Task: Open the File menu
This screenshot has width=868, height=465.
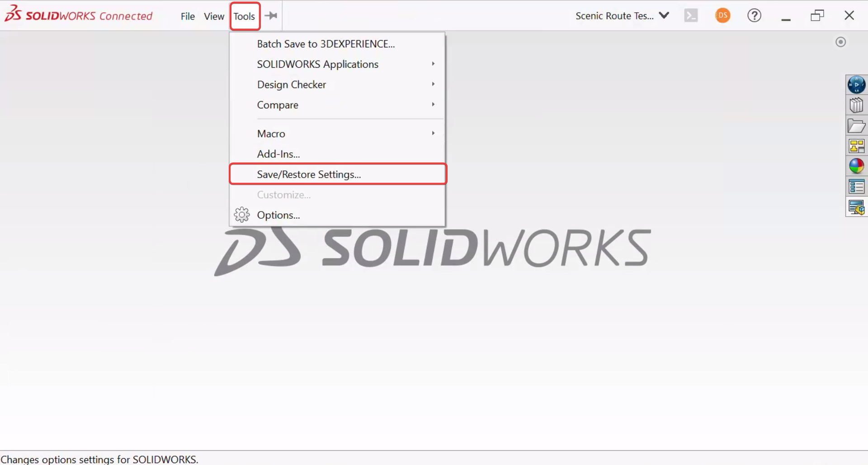Action: [x=188, y=16]
